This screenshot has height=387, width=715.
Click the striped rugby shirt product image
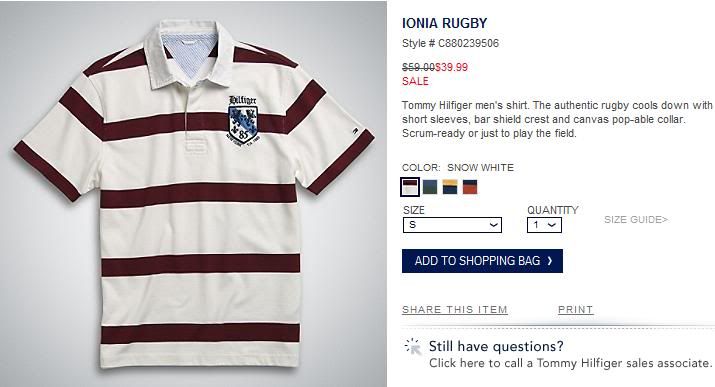(194, 194)
